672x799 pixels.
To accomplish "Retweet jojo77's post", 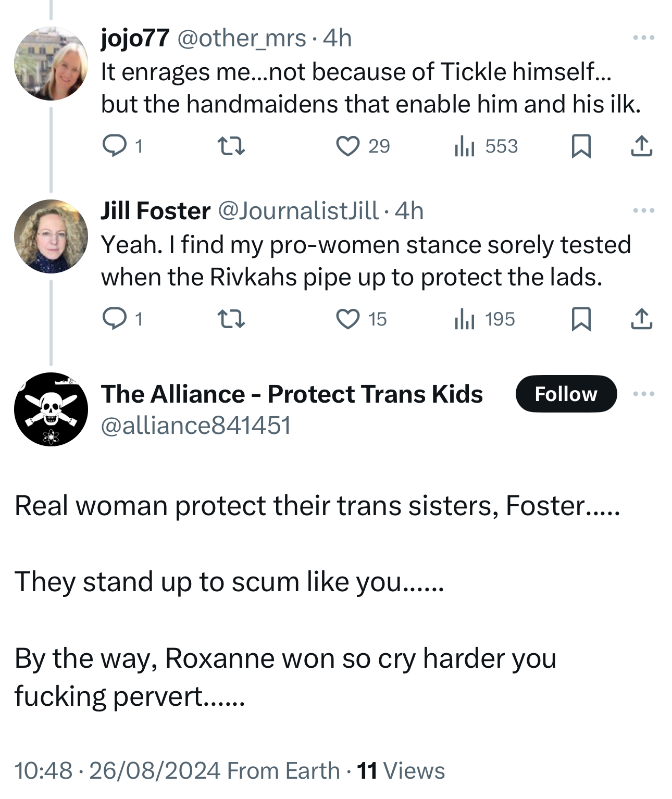I will [231, 146].
